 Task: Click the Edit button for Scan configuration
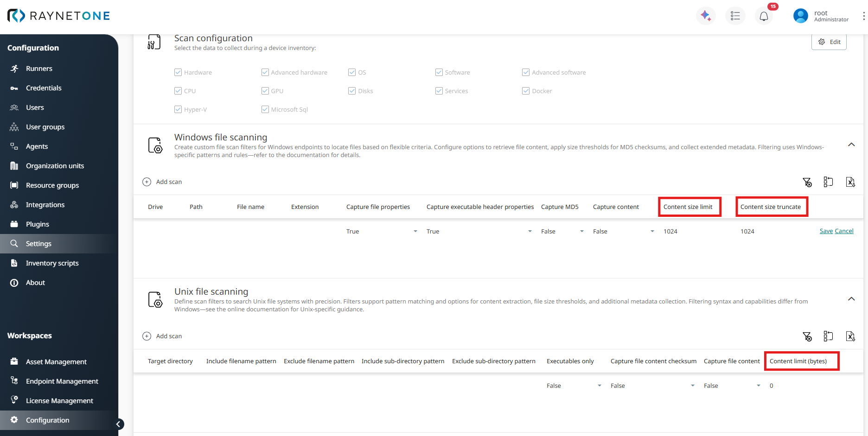[x=829, y=42]
